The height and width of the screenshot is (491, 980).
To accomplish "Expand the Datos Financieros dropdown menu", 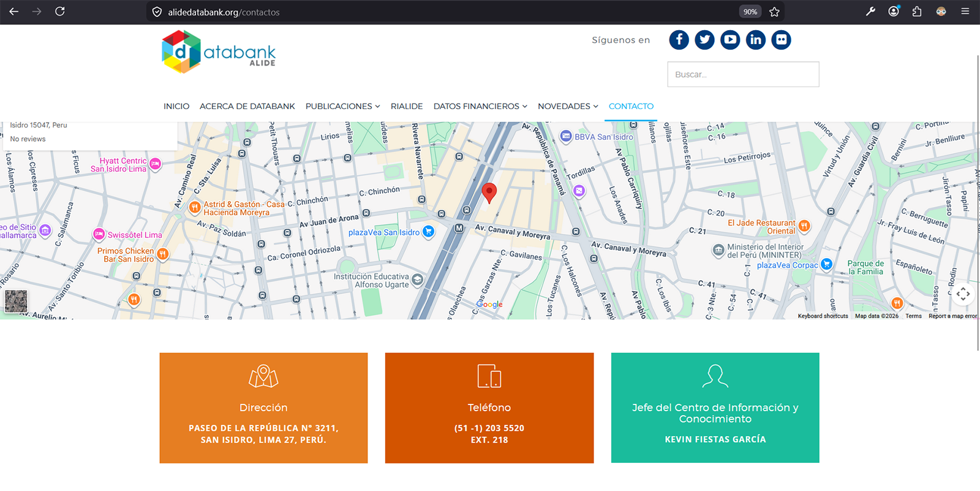I will click(x=480, y=106).
